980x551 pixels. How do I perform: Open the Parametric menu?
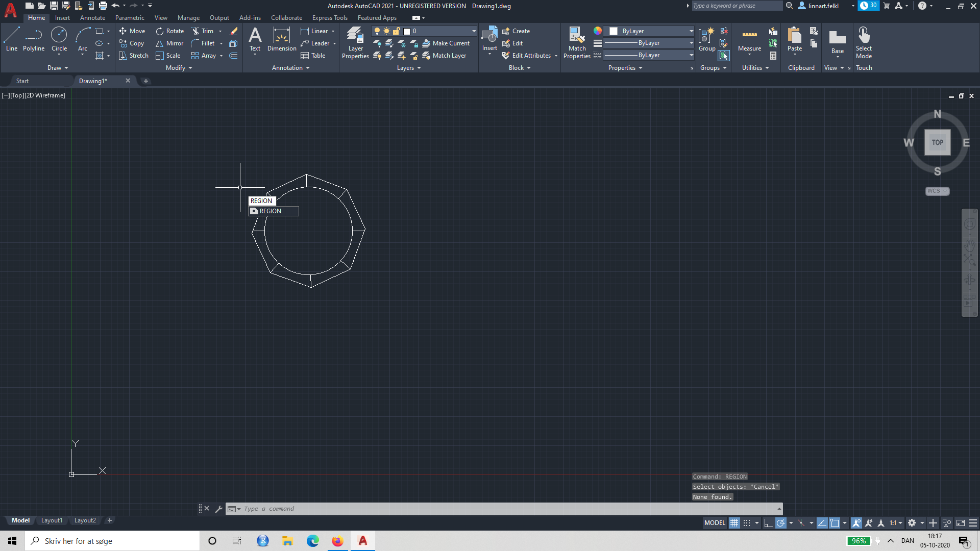point(130,17)
